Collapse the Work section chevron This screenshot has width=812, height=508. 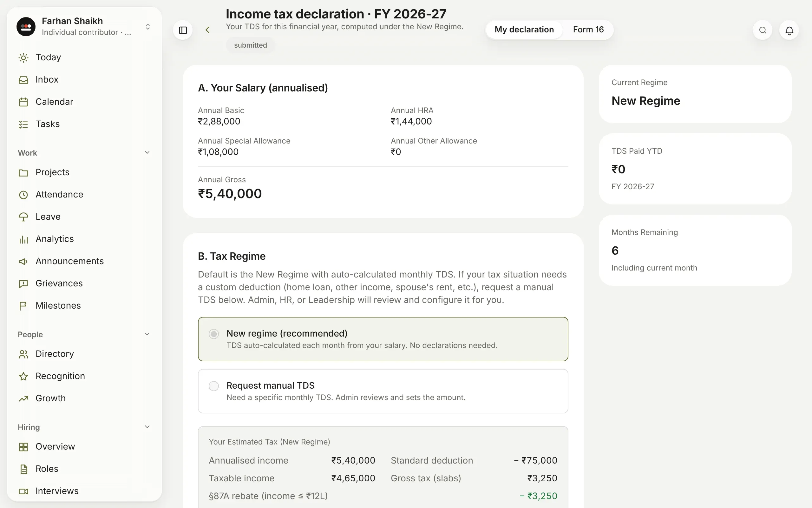pos(147,152)
